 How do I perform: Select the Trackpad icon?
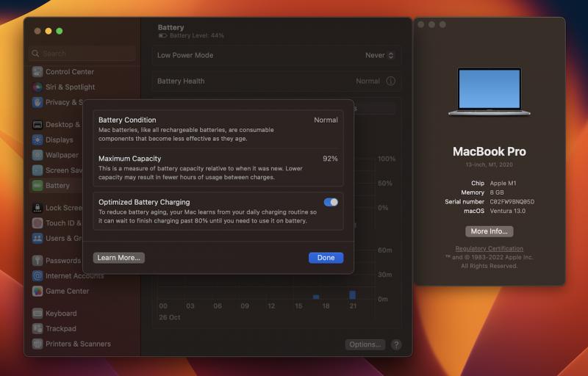(37, 328)
